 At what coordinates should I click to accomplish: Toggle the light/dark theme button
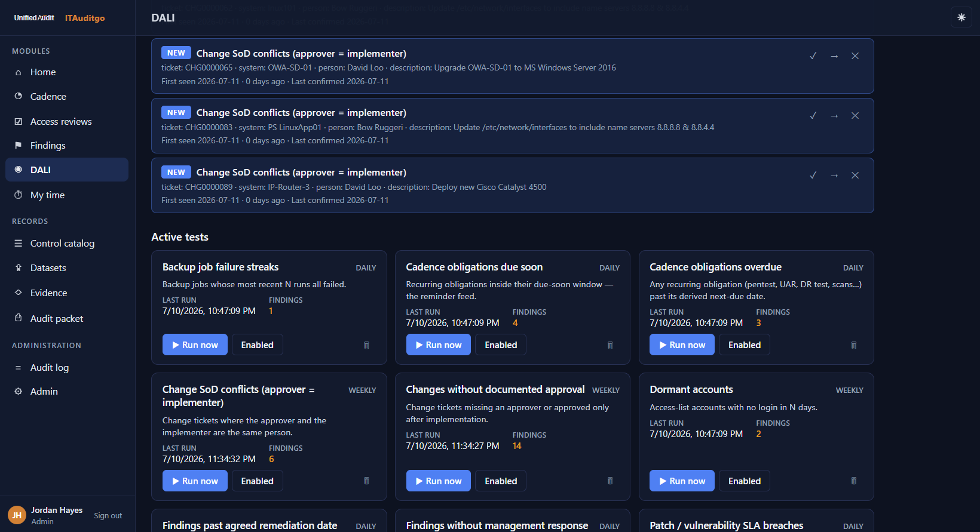(x=961, y=17)
